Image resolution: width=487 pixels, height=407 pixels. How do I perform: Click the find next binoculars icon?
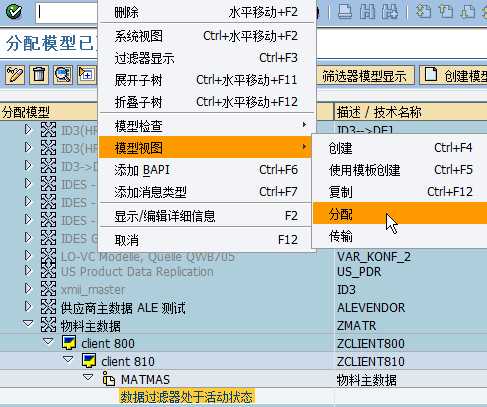390,12
